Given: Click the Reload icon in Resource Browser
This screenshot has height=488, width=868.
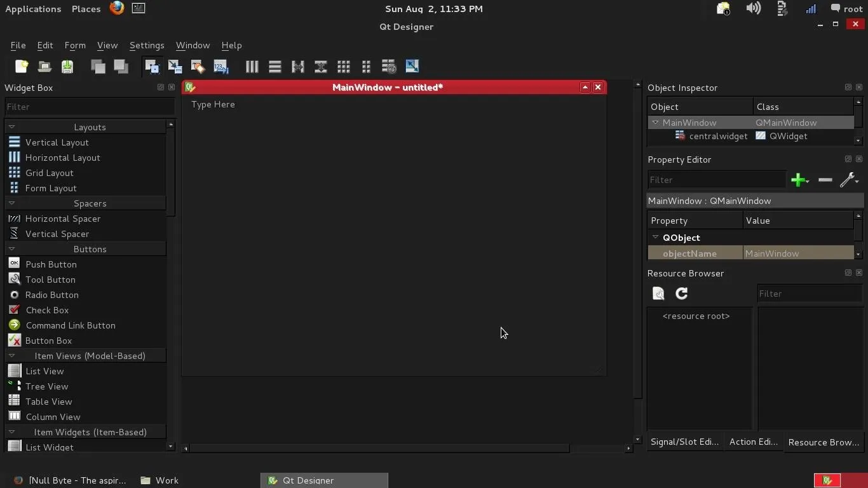Looking at the screenshot, I should 681,293.
